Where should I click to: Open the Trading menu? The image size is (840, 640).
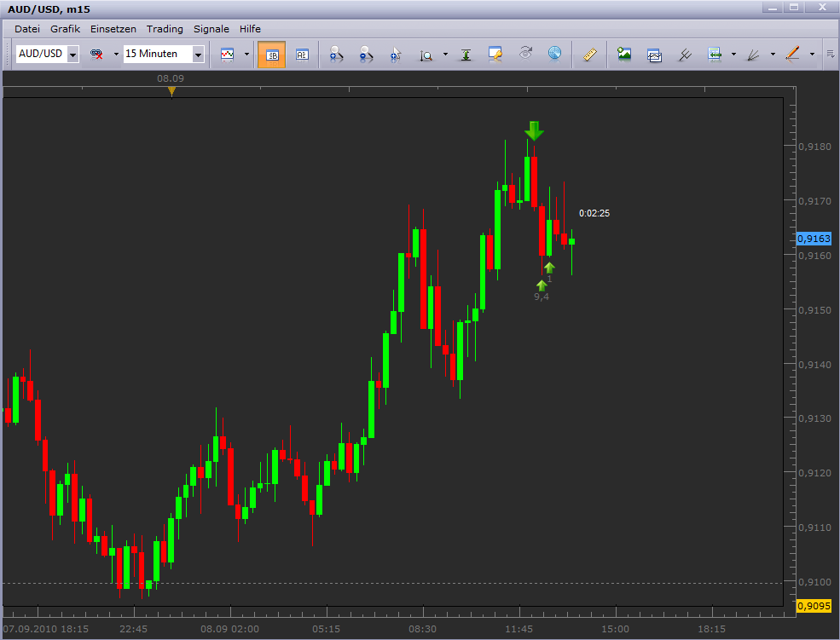pyautogui.click(x=165, y=29)
